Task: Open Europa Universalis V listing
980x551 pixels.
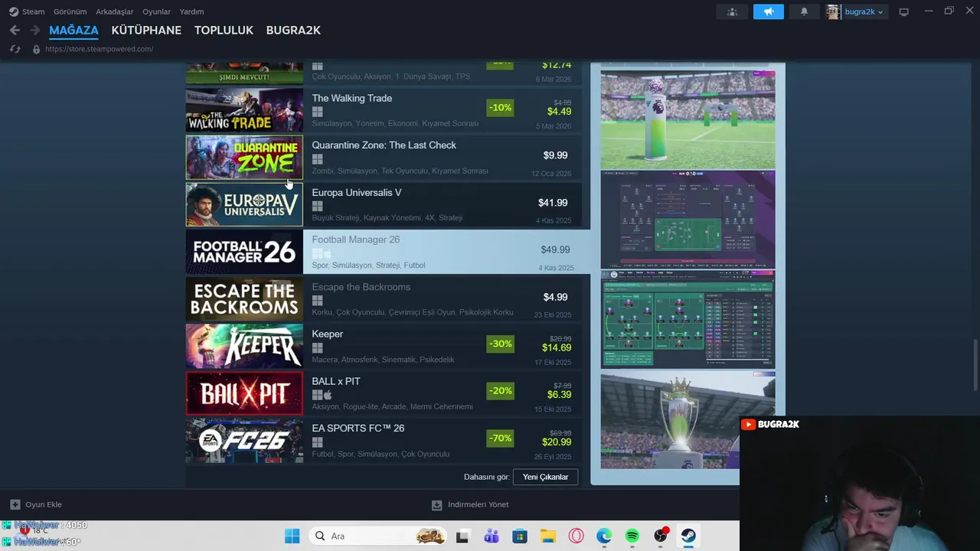Action: (x=384, y=204)
